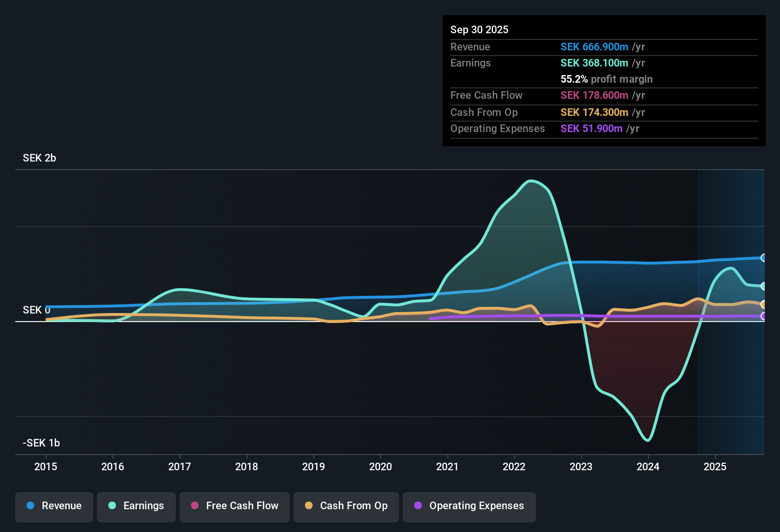Click the purple Operating Expenses dot
This screenshot has width=780, height=532.
(418, 505)
